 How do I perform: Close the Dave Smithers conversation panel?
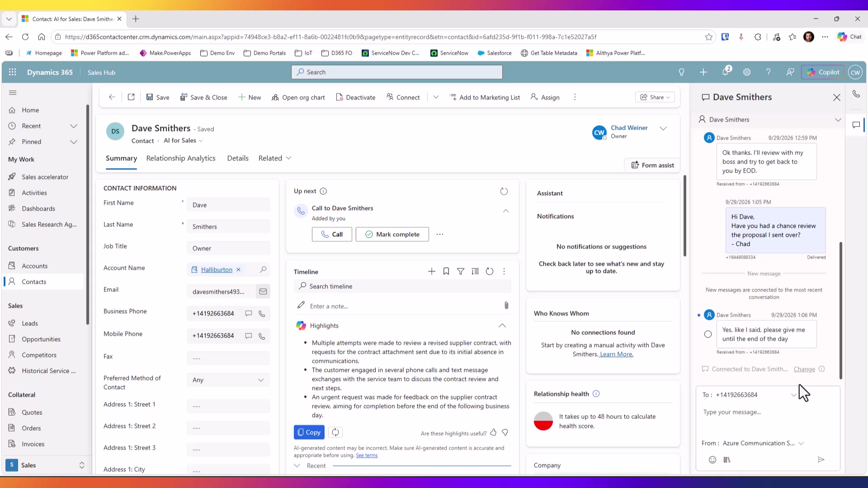837,98
